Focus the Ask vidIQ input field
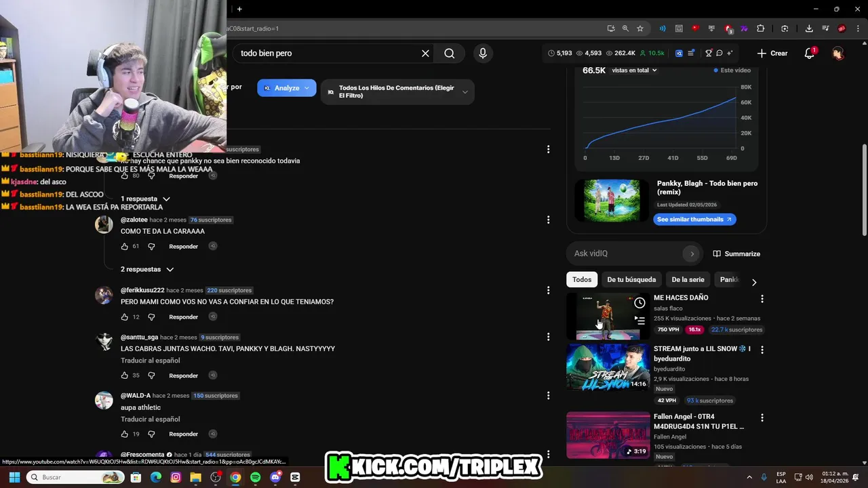The height and width of the screenshot is (488, 868). point(627,253)
